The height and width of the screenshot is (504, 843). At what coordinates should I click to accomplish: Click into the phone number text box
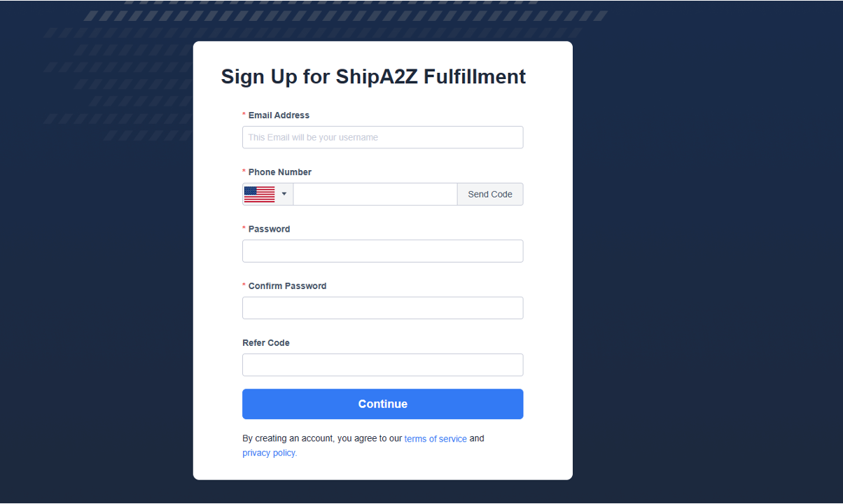tap(375, 194)
